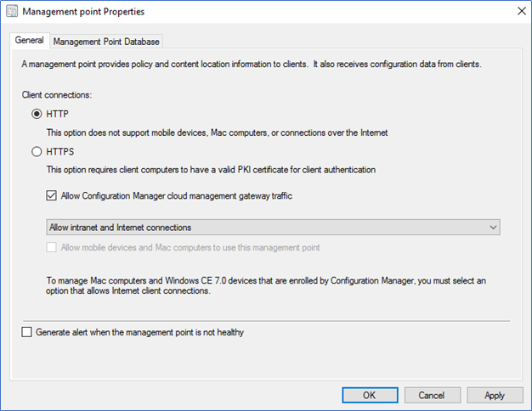Select the HTTPS radio button
532x411 pixels.
click(37, 151)
